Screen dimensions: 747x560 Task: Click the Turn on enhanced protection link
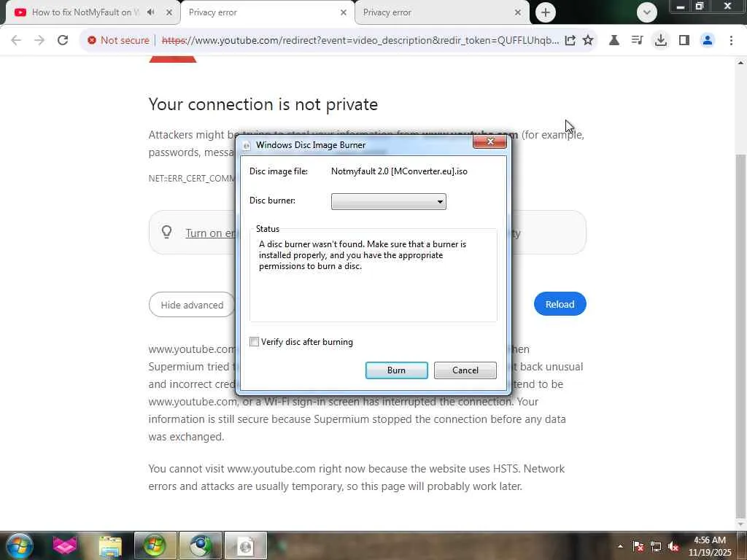click(210, 233)
